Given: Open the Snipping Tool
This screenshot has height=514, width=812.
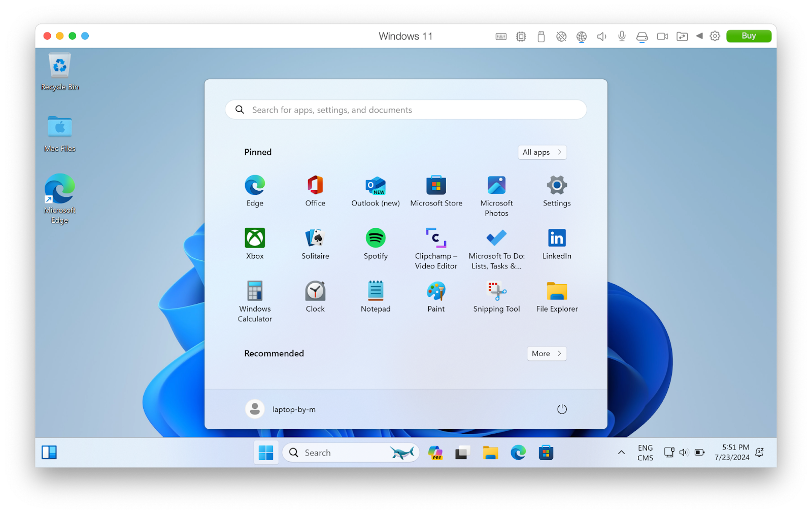Looking at the screenshot, I should click(x=496, y=292).
